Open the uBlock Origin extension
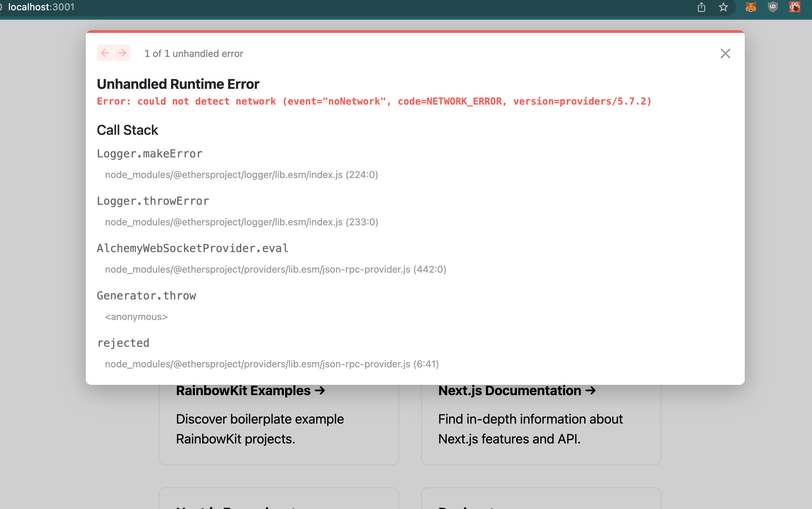The width and height of the screenshot is (812, 509). pos(773,7)
